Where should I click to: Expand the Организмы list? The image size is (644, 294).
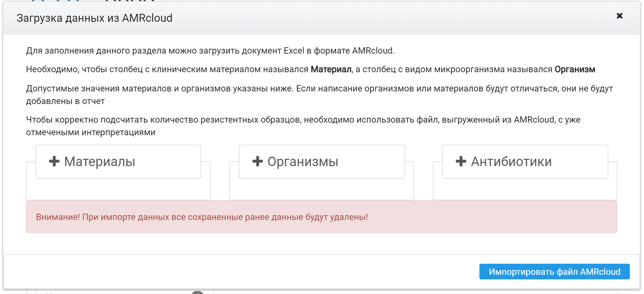pos(322,162)
